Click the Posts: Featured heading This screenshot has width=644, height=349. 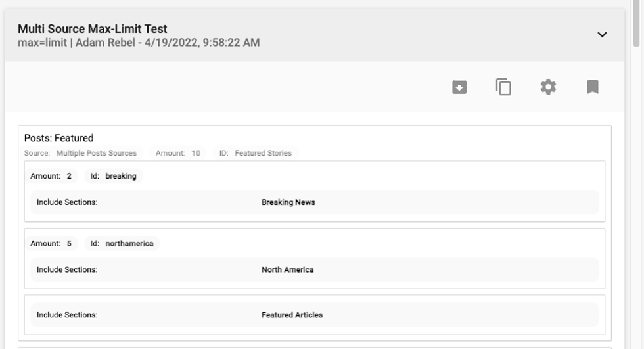(58, 138)
